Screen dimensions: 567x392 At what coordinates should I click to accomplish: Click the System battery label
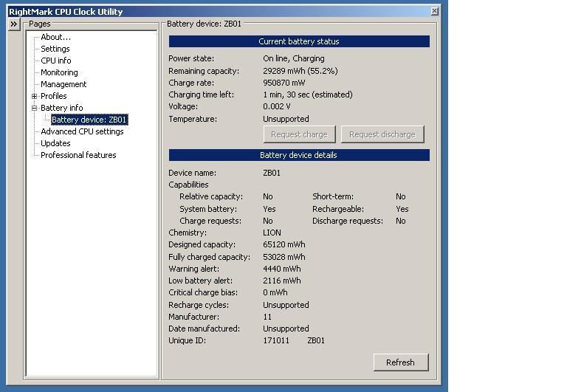208,210
